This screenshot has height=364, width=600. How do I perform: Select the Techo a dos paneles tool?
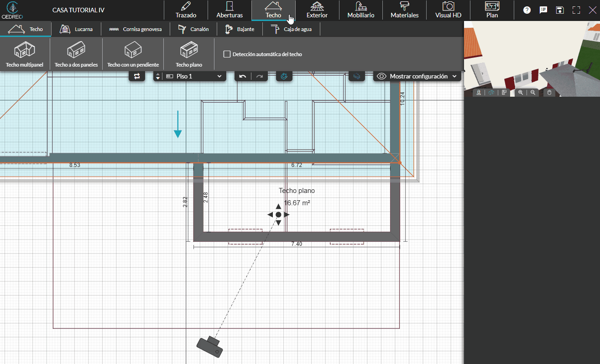point(77,54)
